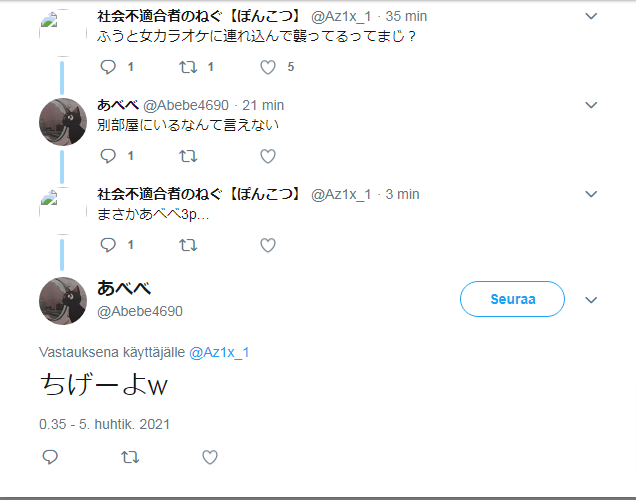Open options chevron beside the Seuraa button
The image size is (636, 500).
point(591,300)
